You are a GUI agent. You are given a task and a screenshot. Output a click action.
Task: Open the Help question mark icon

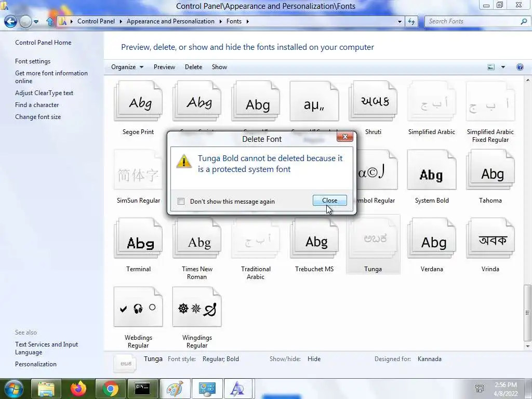coord(520,67)
